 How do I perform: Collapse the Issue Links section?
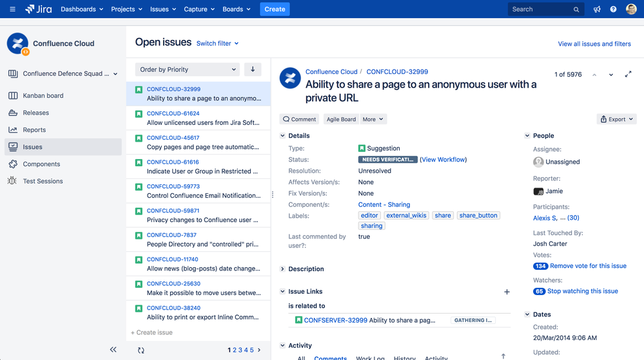[x=282, y=292]
